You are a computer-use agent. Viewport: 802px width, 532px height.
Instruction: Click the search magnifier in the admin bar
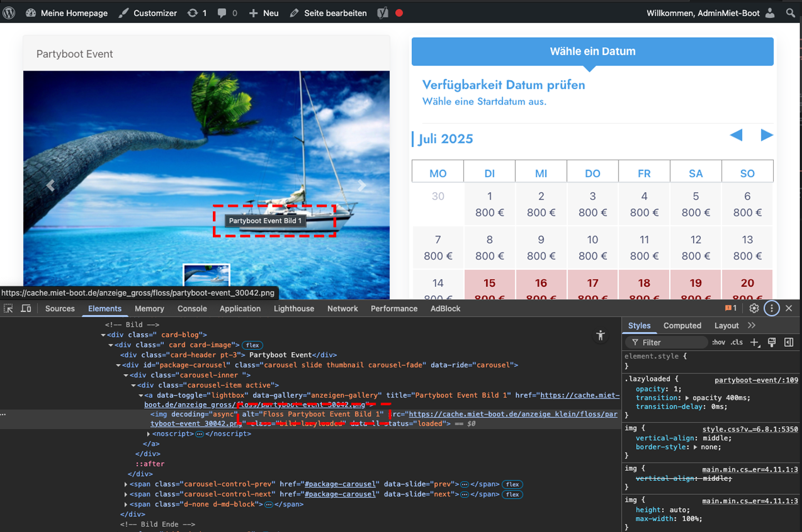tap(790, 13)
